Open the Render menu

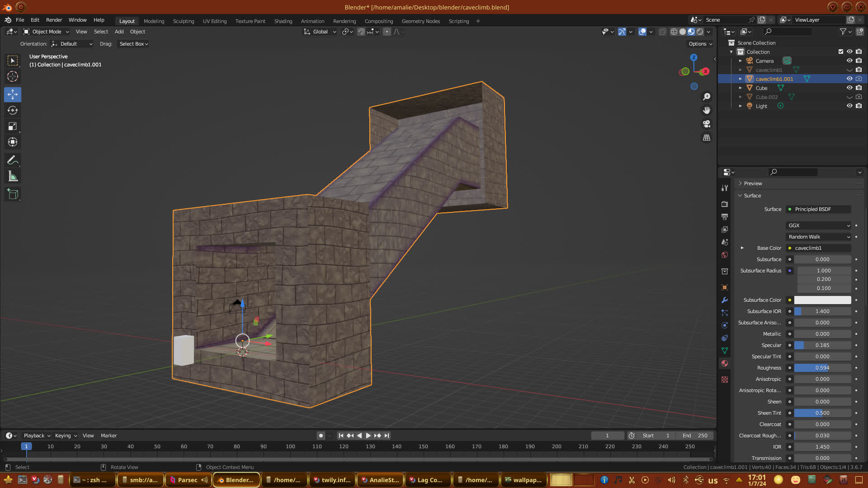point(54,20)
